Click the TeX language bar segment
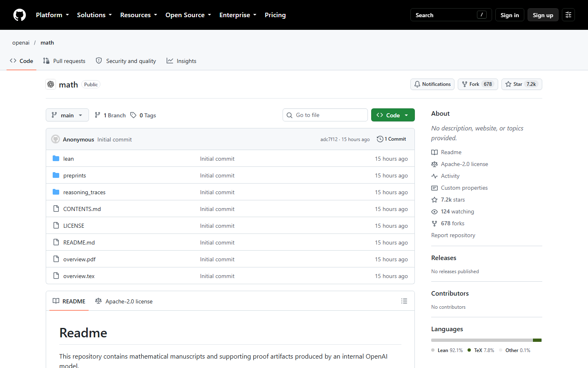The height and width of the screenshot is (368, 588). coord(537,340)
